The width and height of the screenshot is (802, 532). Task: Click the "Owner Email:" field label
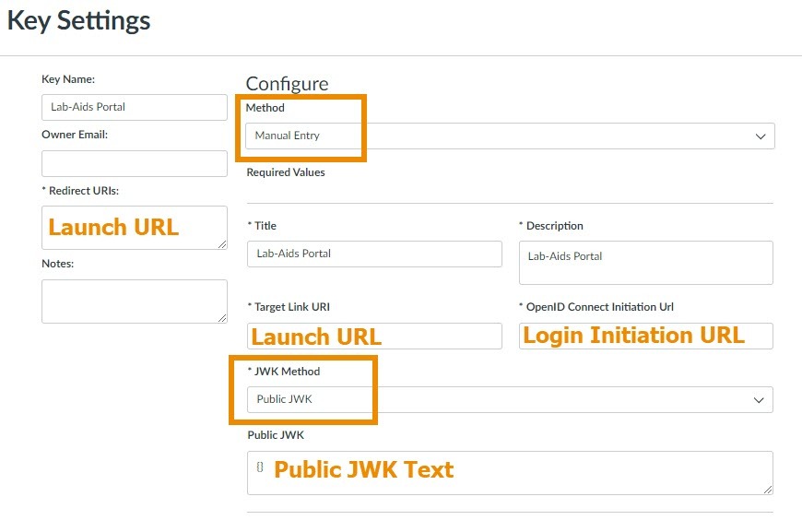point(75,135)
